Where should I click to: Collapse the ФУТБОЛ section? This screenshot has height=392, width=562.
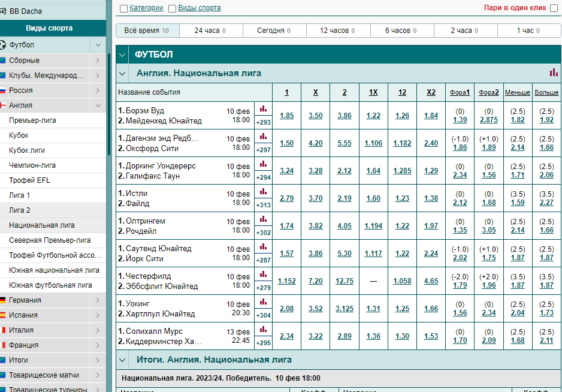point(122,55)
